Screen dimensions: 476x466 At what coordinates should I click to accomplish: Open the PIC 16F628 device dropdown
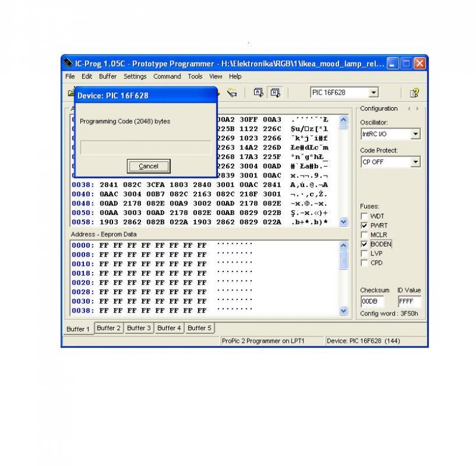pos(374,92)
